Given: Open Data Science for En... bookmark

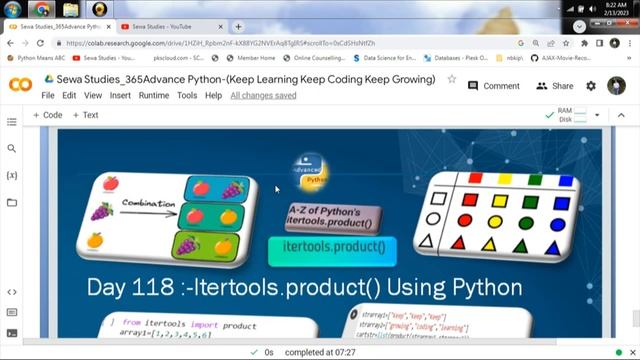Looking at the screenshot, I should [384, 58].
